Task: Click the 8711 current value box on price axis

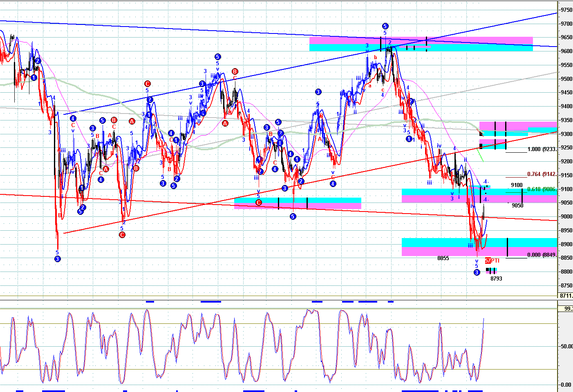Action: pyautogui.click(x=566, y=296)
